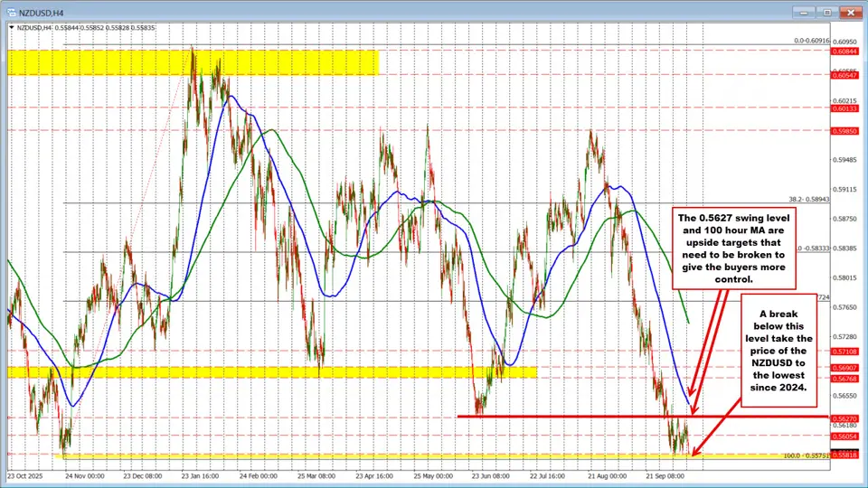Click the 21 Aug 00:00 date label
868x488 pixels.
click(x=608, y=476)
